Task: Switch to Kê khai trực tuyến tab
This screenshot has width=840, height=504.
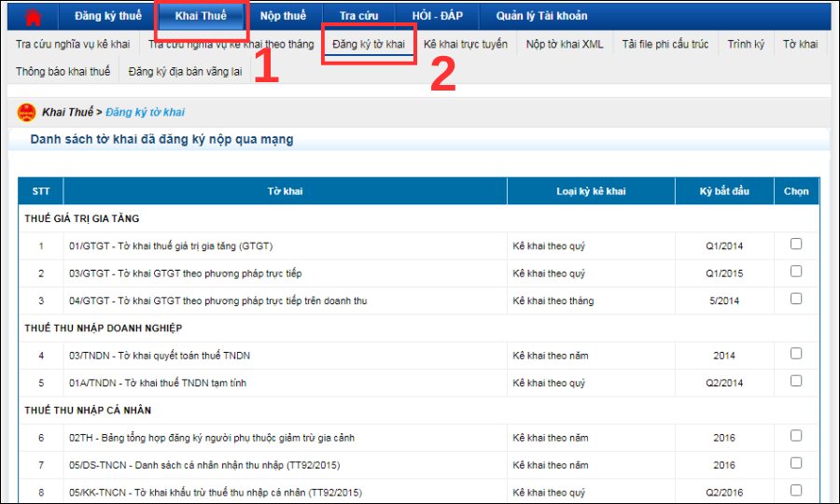Action: coord(465,45)
